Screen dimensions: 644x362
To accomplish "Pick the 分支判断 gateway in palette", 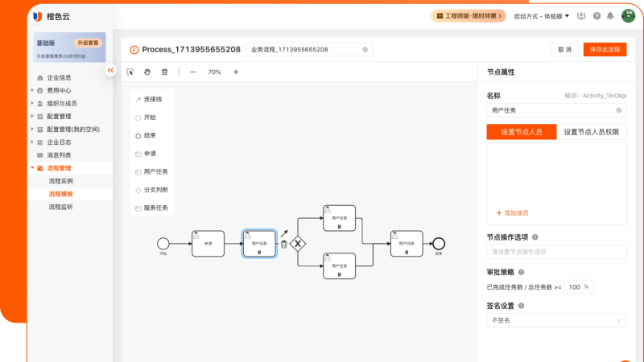I will pyautogui.click(x=151, y=190).
